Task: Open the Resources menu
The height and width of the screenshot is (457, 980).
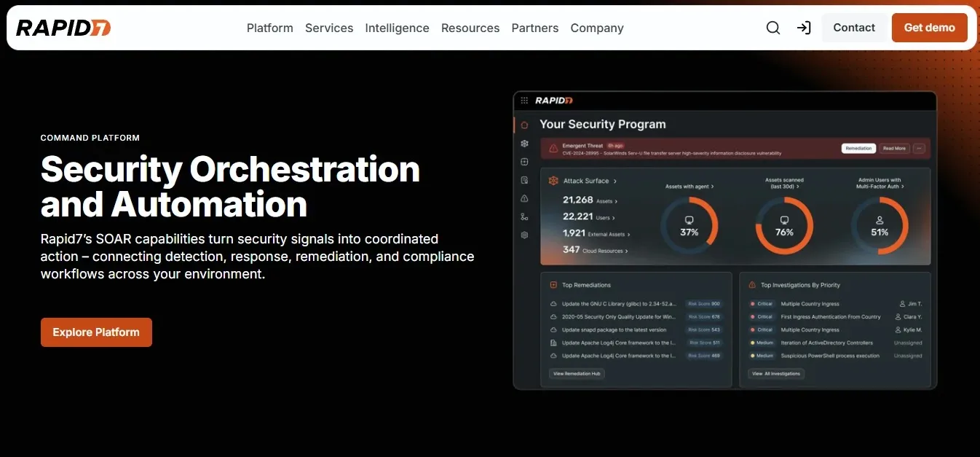Action: click(x=470, y=28)
